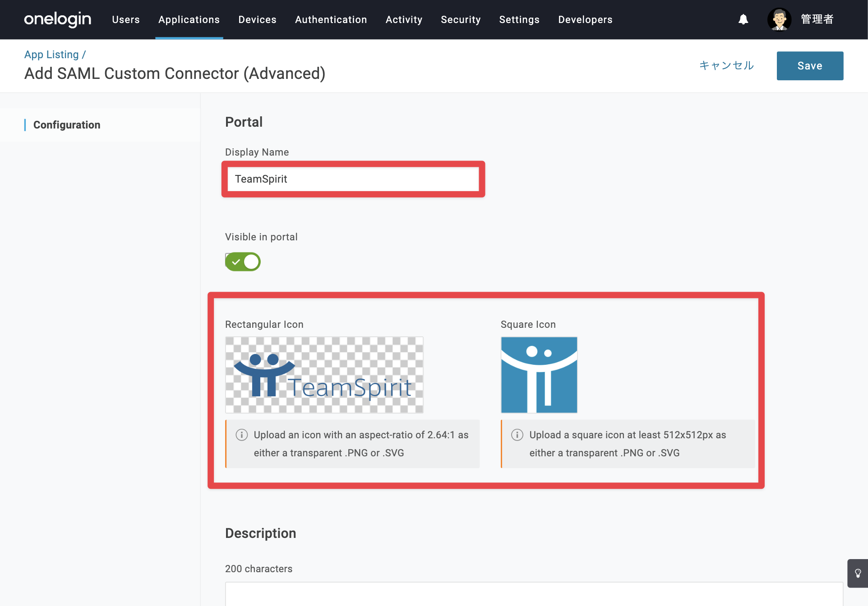Screen dimensions: 868x606
Task: Click the OneLogin logo
Action: click(58, 19)
